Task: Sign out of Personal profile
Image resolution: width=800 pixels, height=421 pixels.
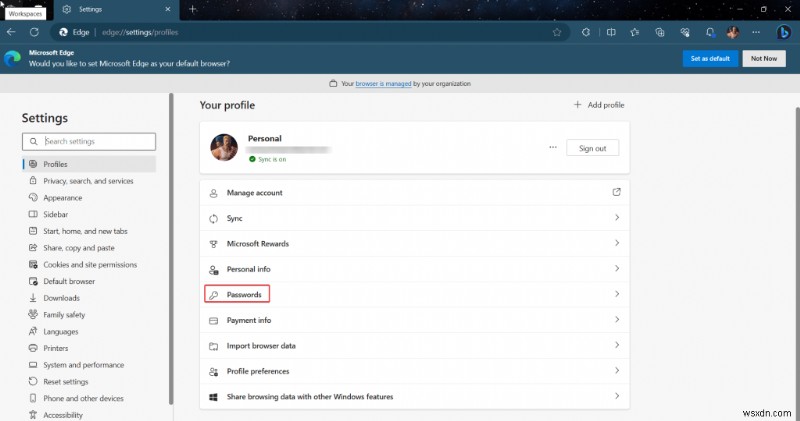Action: [592, 148]
